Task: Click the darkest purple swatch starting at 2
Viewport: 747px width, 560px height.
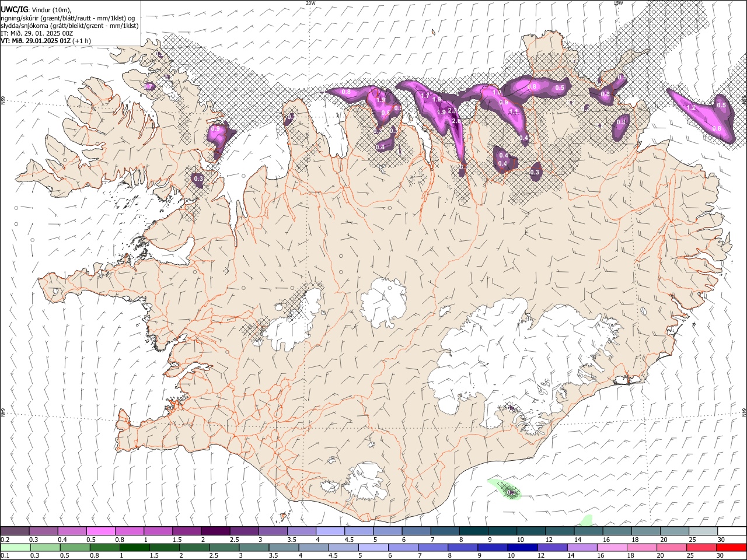Action: [x=215, y=531]
